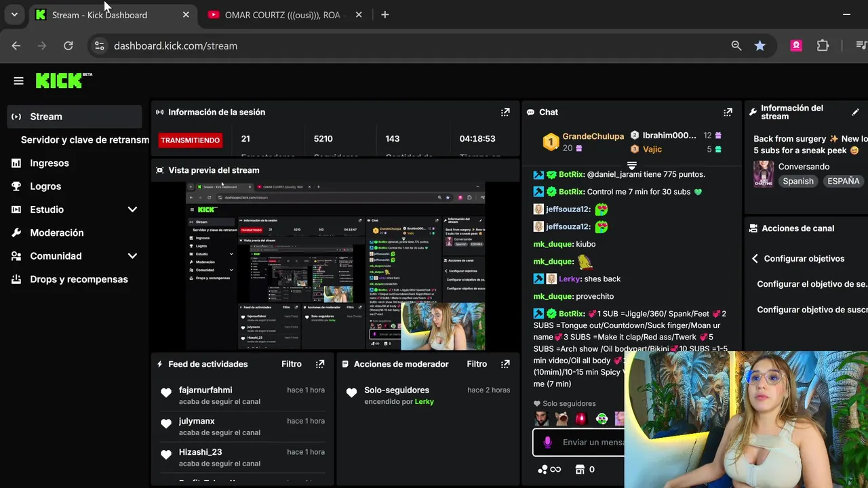This screenshot has height=488, width=868.
Task: Bookmark this page with star icon
Action: [x=759, y=45]
